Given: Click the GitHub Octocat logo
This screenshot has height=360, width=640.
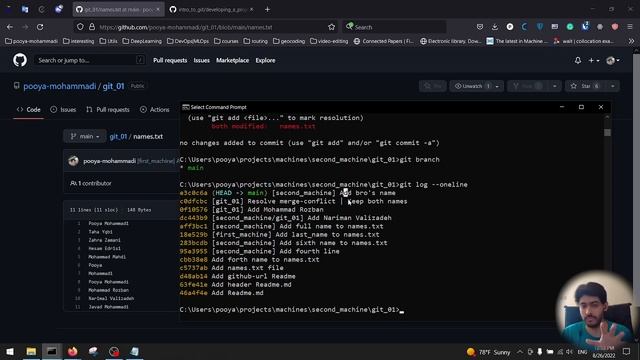Looking at the screenshot, I should (x=20, y=60).
